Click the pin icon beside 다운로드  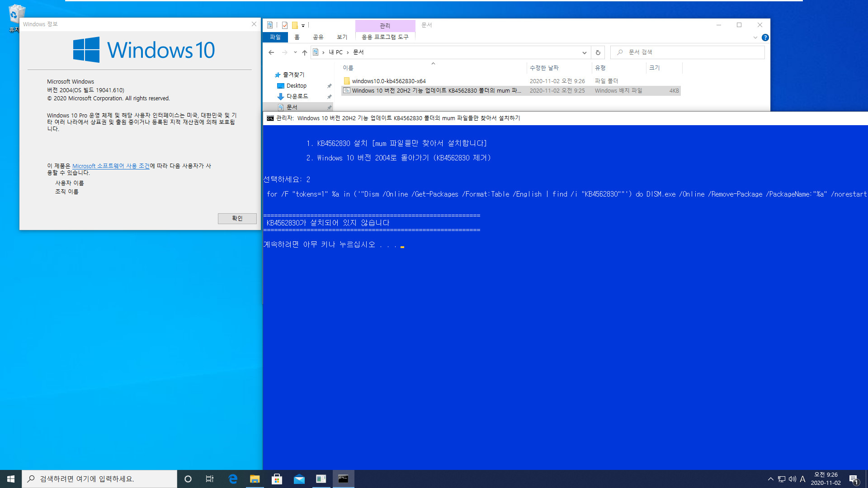pos(329,97)
